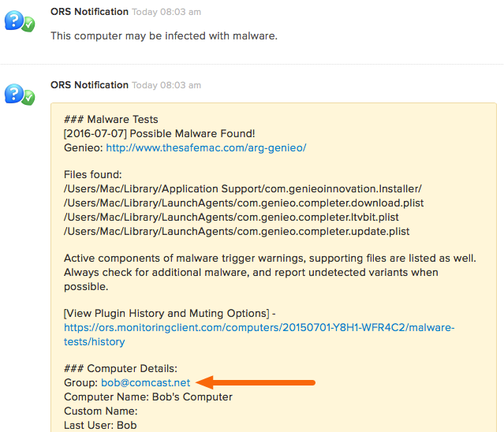Click the '### Computer Details:' heading

(x=121, y=369)
